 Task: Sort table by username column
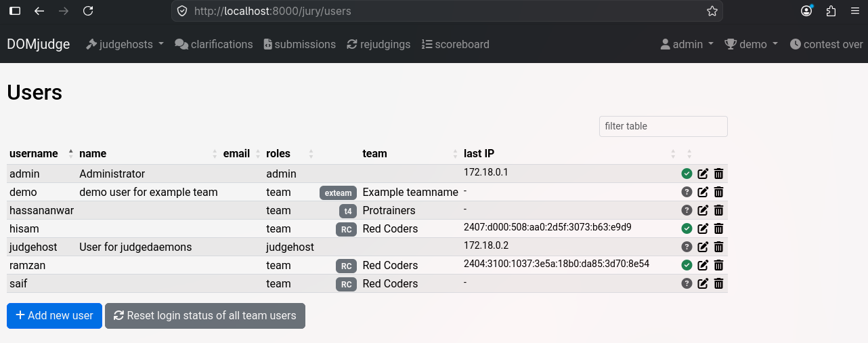coord(41,153)
